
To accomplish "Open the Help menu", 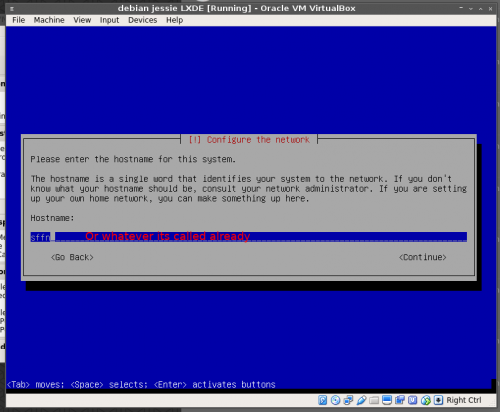I will (175, 20).
